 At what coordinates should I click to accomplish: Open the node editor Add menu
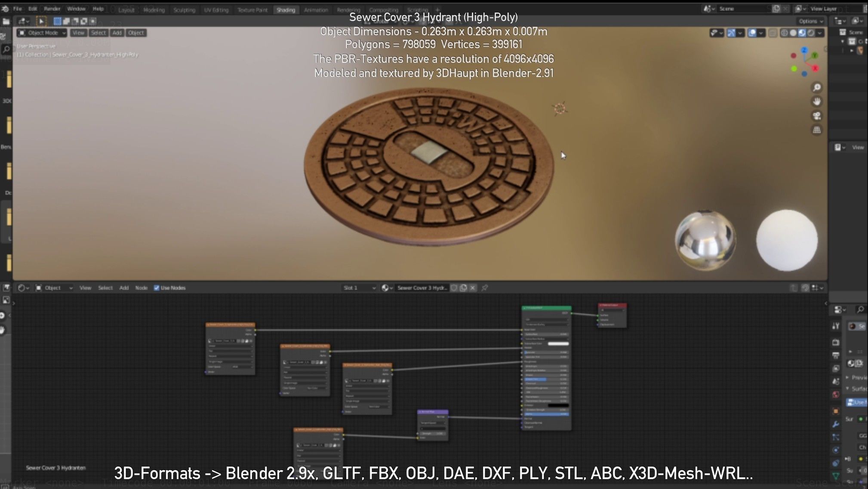pos(124,288)
